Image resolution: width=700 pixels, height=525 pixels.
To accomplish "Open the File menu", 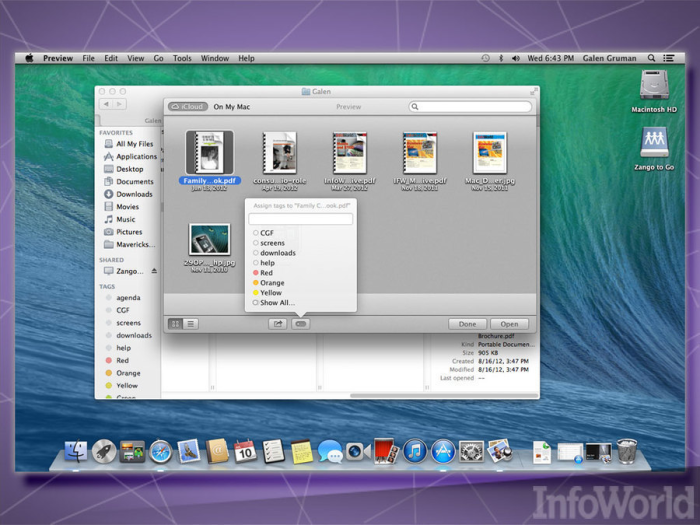I will [x=88, y=58].
